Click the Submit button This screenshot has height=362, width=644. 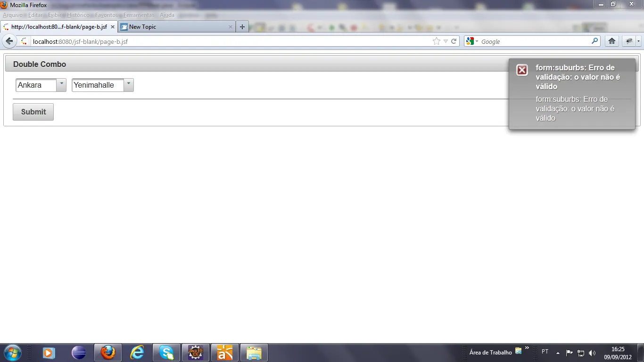(x=33, y=112)
